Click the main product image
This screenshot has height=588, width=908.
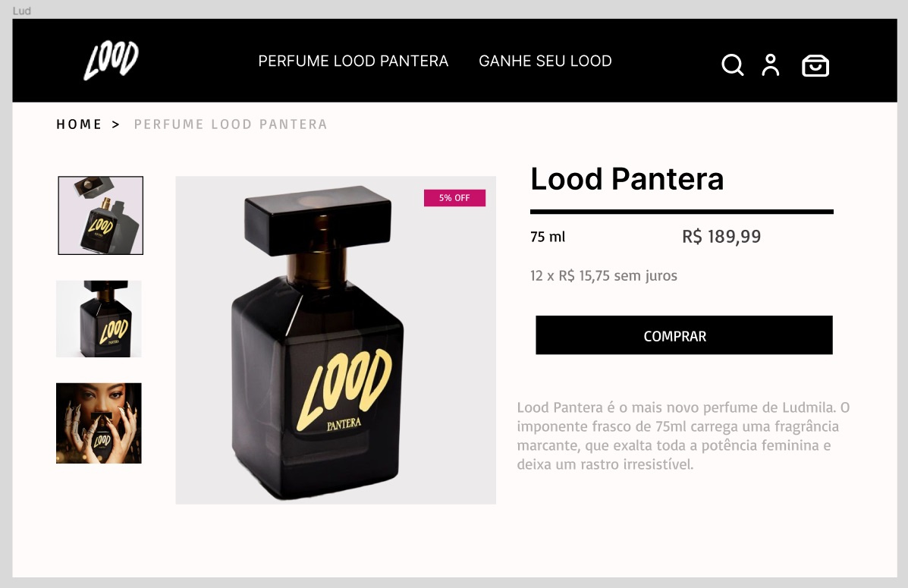(x=335, y=339)
